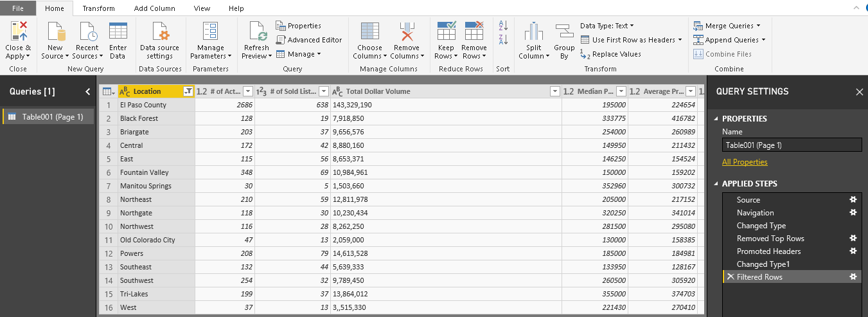Open settings gear for Source step
Image resolution: width=868 pixels, height=317 pixels.
tap(853, 200)
